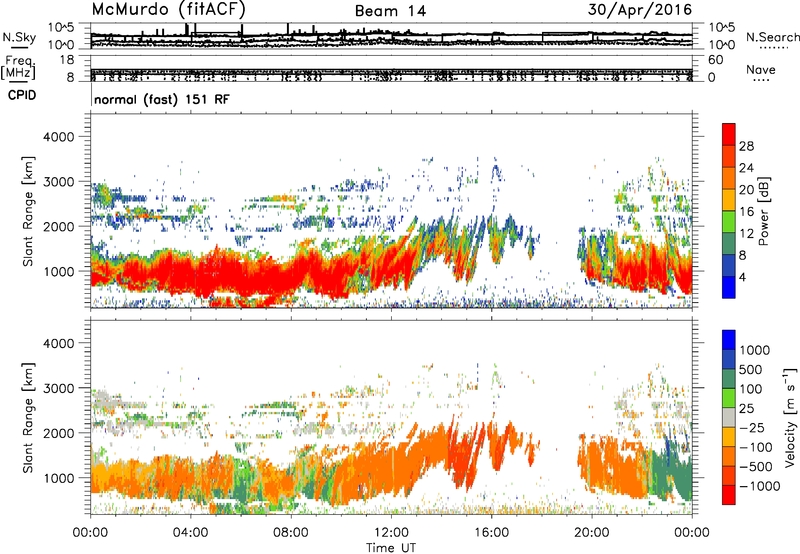Viewport: 800px width, 554px height.
Task: Click the '12:00' time axis label
Action: [391, 533]
